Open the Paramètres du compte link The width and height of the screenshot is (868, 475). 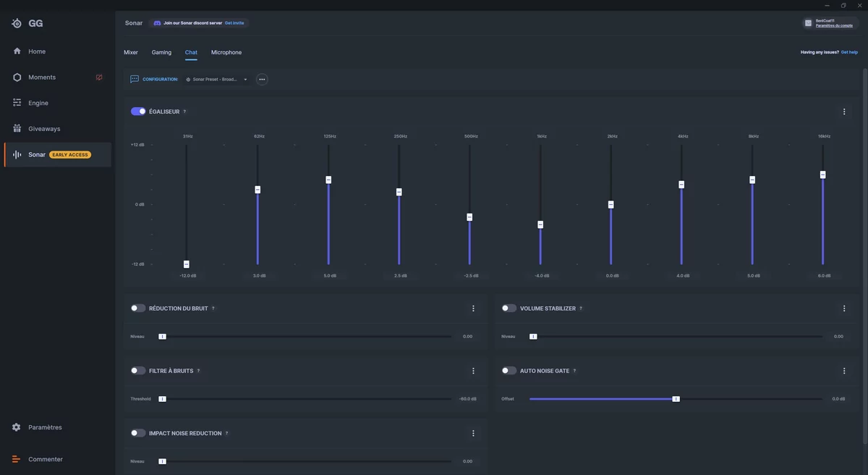pos(834,25)
